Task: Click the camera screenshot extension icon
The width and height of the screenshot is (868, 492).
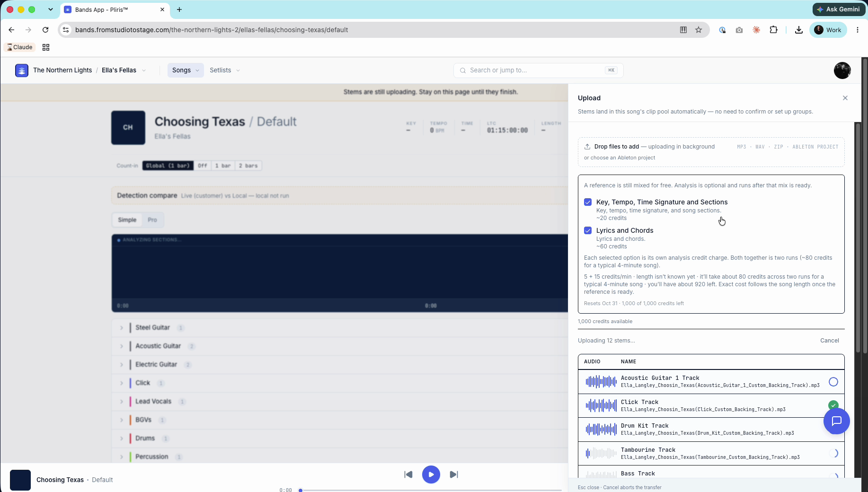Action: pyautogui.click(x=739, y=30)
